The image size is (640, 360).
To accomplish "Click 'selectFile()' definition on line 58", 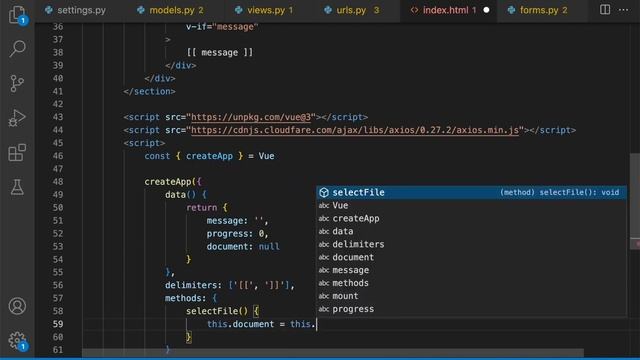I will [x=217, y=311].
